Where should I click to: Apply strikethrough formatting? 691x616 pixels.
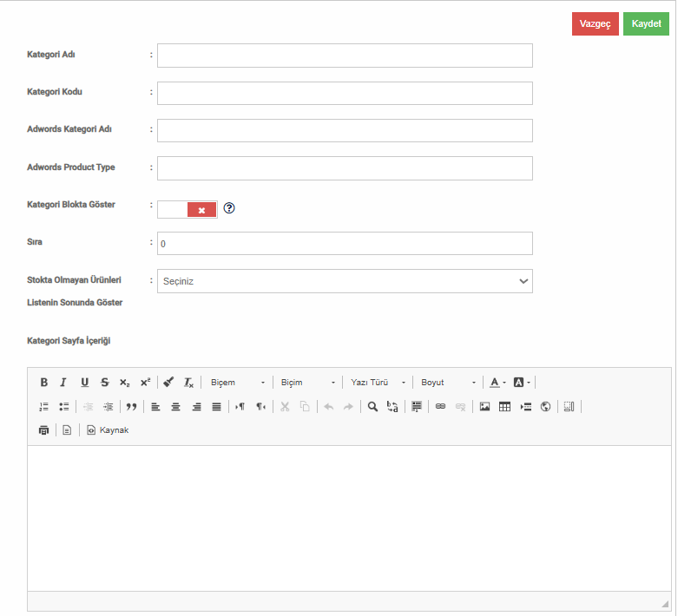click(104, 383)
